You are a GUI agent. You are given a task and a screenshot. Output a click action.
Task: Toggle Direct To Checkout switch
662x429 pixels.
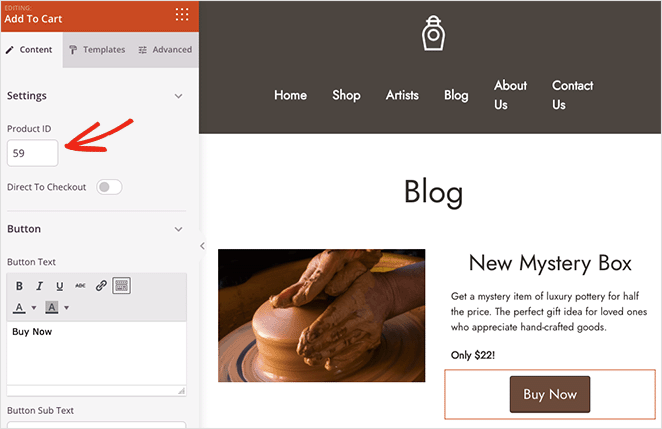click(109, 187)
